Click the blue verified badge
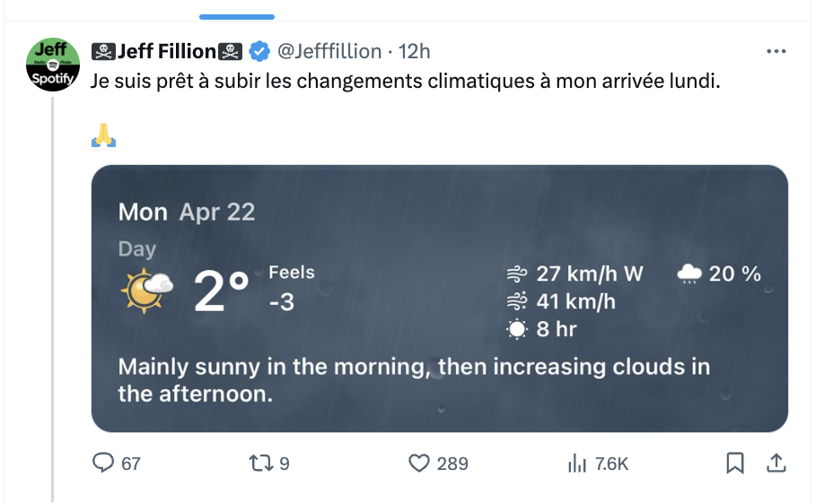Viewport: 824px width, 504px height. click(259, 51)
